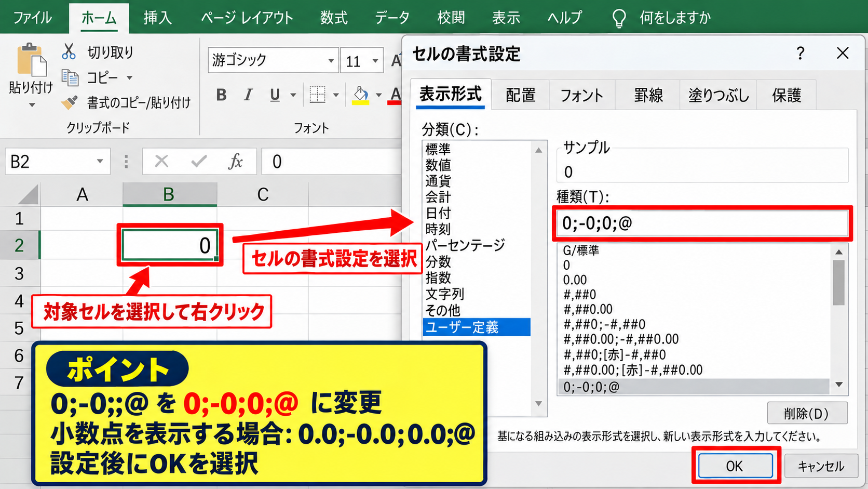Image resolution: width=868 pixels, height=489 pixels.
Task: Toggle Underline formatting
Action: coord(275,95)
